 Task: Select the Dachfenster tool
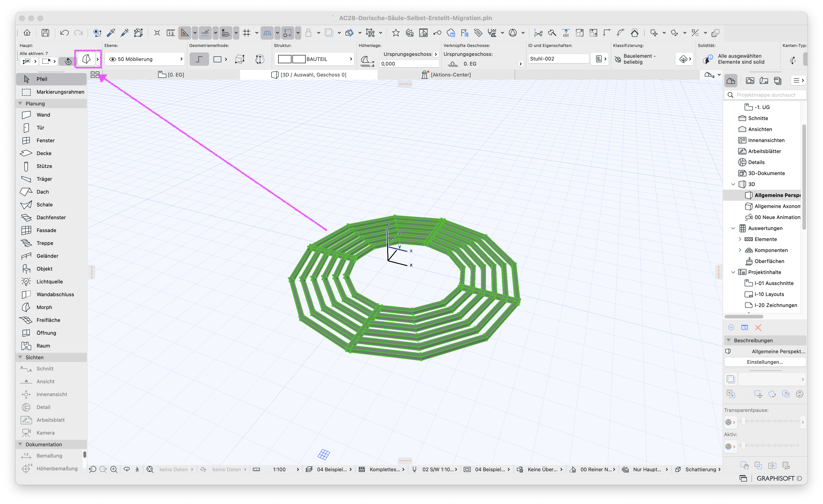(51, 217)
